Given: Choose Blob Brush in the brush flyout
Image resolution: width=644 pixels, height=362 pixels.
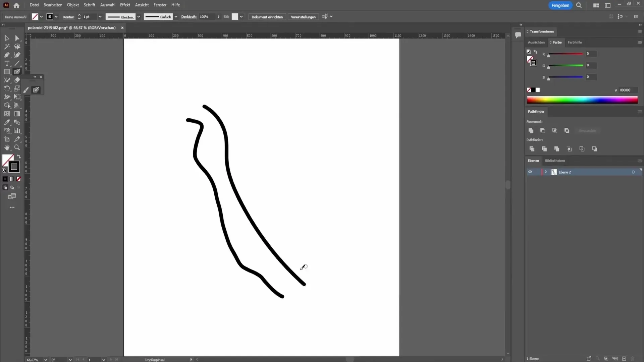Looking at the screenshot, I should [36, 90].
